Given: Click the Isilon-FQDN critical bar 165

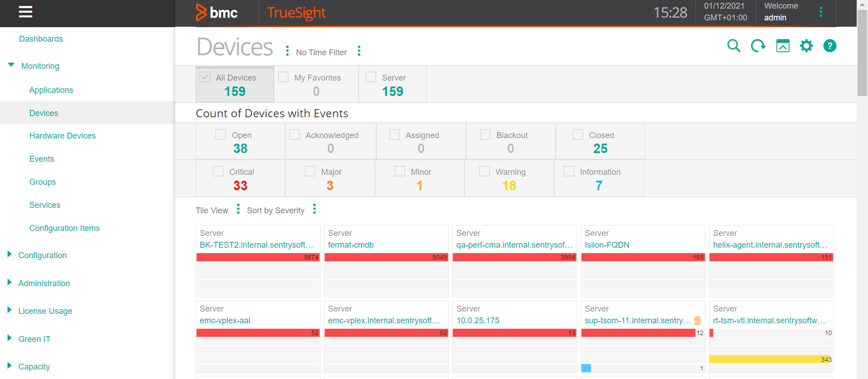Looking at the screenshot, I should click(643, 257).
